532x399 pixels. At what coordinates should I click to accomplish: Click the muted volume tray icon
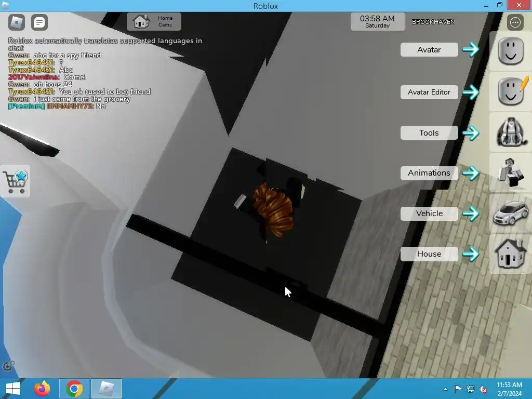pos(483,389)
